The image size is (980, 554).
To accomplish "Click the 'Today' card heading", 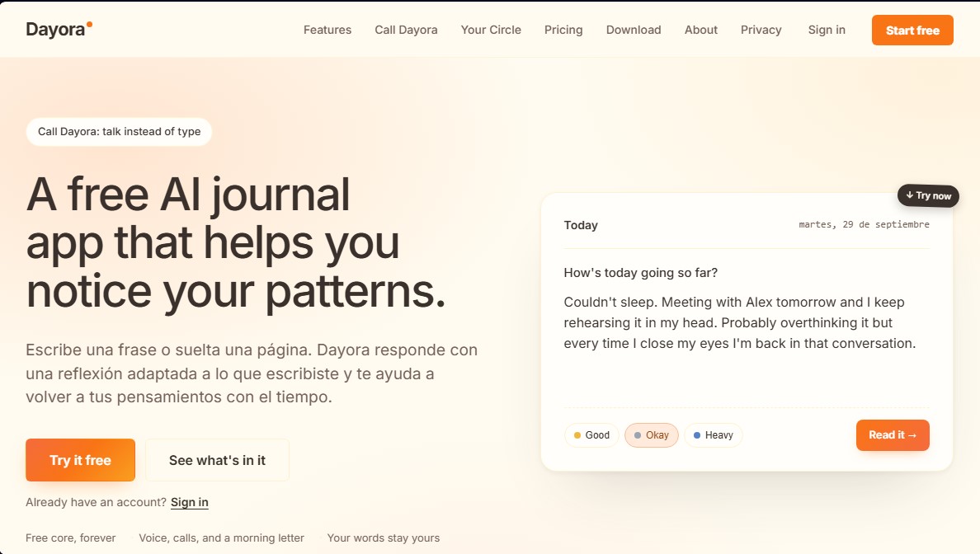I will [581, 225].
